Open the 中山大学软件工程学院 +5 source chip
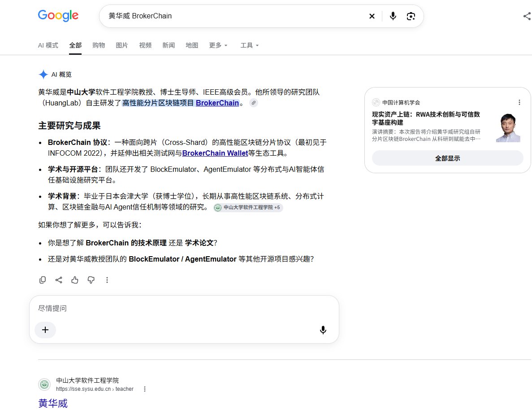This screenshot has height=411, width=532. (x=248, y=207)
